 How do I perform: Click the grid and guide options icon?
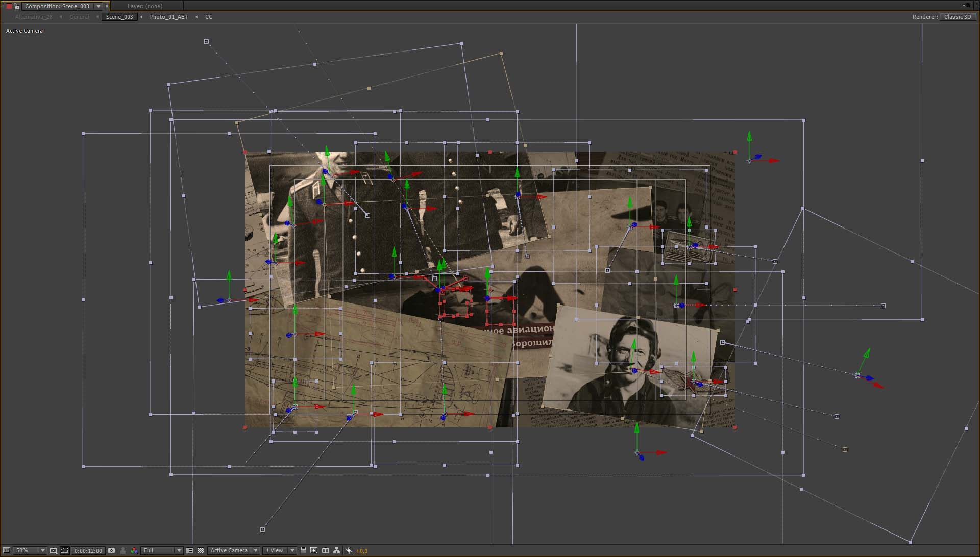(x=53, y=551)
